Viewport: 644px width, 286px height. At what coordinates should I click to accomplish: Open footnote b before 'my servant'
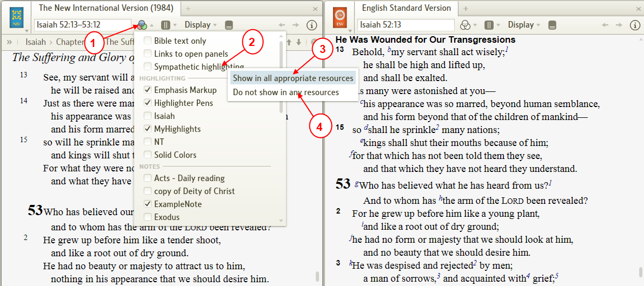click(x=389, y=49)
